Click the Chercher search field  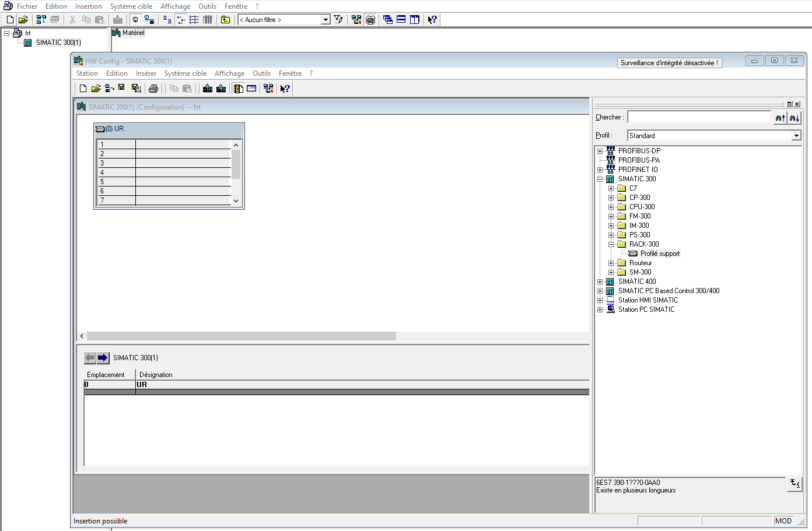click(x=699, y=117)
